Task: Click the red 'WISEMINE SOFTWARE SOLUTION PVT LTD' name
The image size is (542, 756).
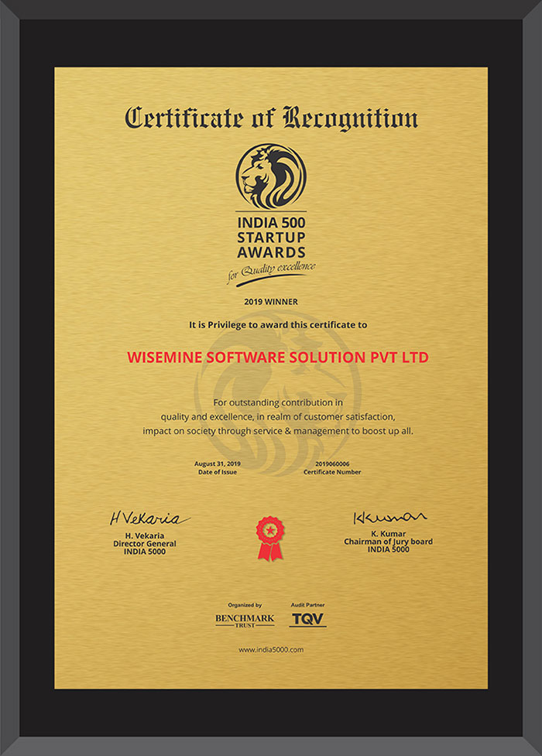Action: (x=278, y=357)
